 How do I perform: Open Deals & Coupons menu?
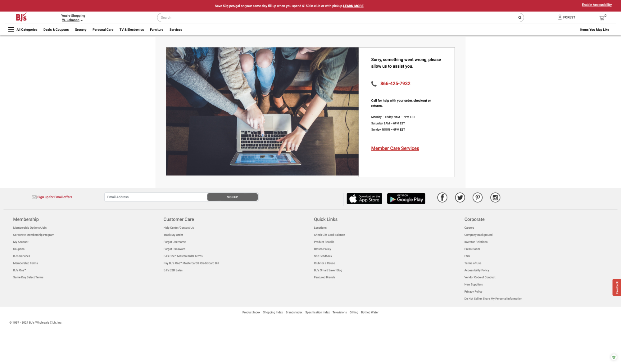(x=56, y=30)
